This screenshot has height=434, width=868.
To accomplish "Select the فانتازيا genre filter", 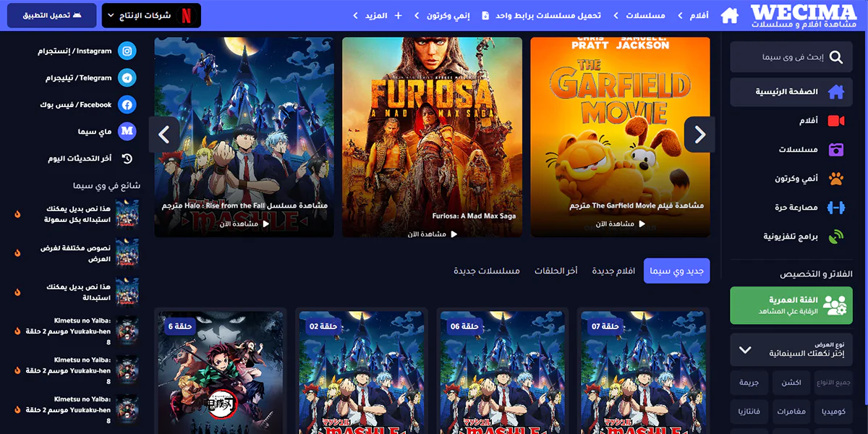I will (749, 411).
